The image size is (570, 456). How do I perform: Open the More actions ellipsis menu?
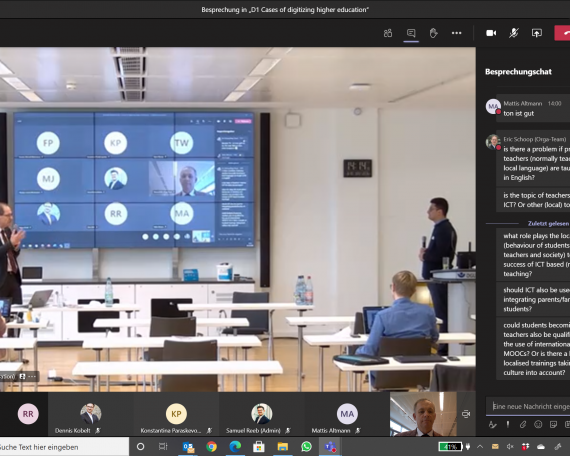click(457, 33)
